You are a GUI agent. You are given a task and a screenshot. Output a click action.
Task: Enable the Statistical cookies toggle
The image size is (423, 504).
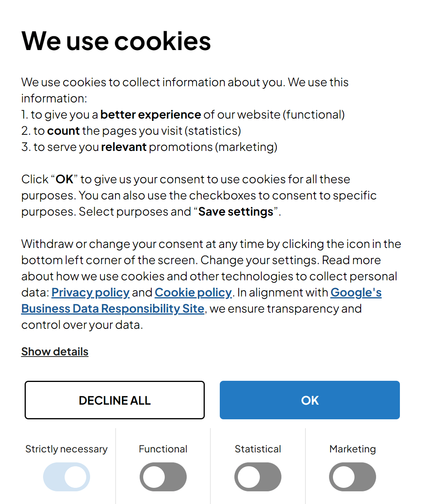258,477
